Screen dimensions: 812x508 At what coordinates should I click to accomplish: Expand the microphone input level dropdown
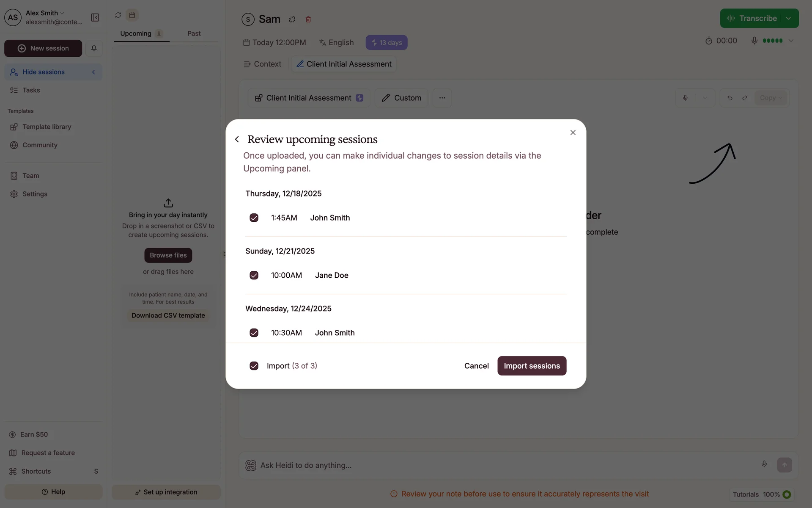791,41
